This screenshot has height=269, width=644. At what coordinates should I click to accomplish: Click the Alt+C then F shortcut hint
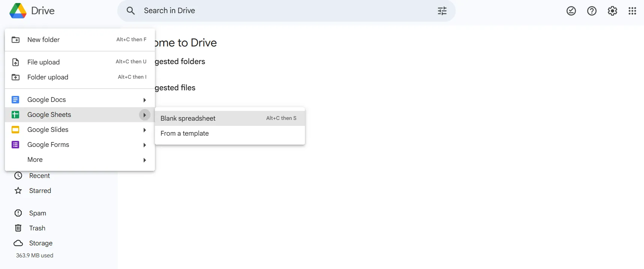[x=131, y=39]
